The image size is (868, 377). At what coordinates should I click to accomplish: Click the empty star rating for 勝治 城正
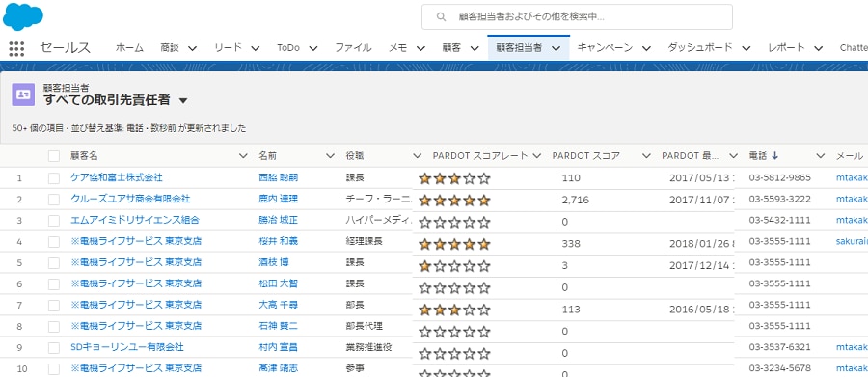(x=454, y=223)
